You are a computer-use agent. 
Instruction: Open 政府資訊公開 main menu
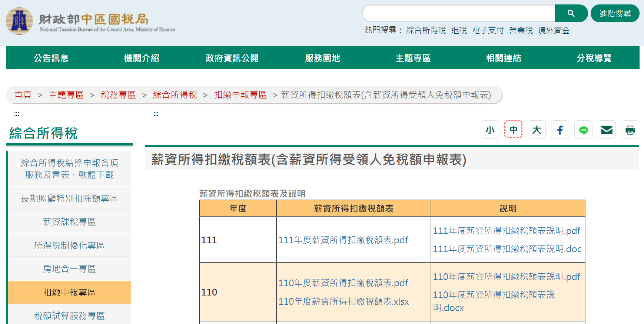click(232, 58)
